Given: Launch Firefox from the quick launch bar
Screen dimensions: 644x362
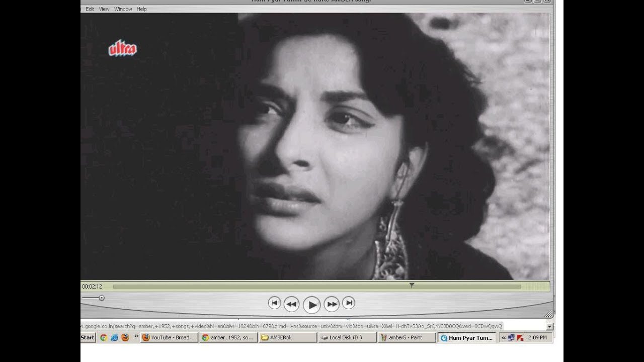Looking at the screenshot, I should tap(125, 338).
